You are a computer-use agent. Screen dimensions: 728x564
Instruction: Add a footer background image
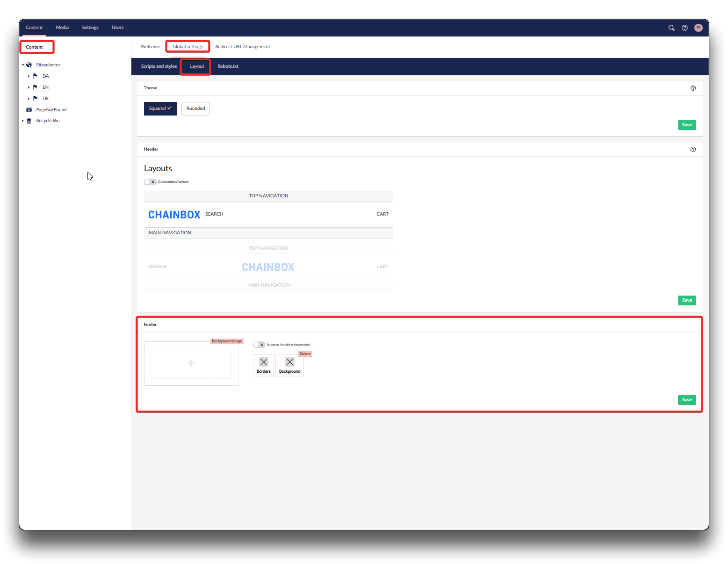tap(191, 363)
